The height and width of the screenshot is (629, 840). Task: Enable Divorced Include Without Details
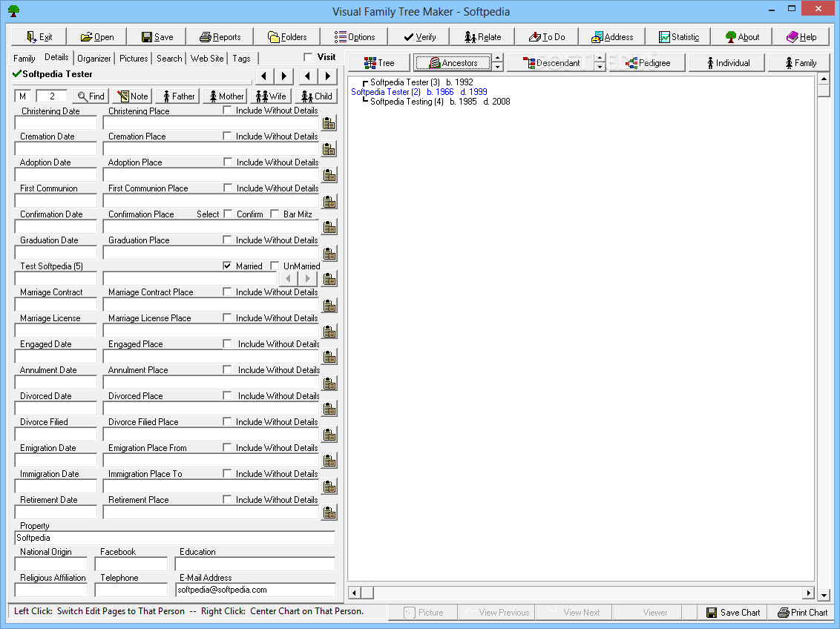[227, 395]
